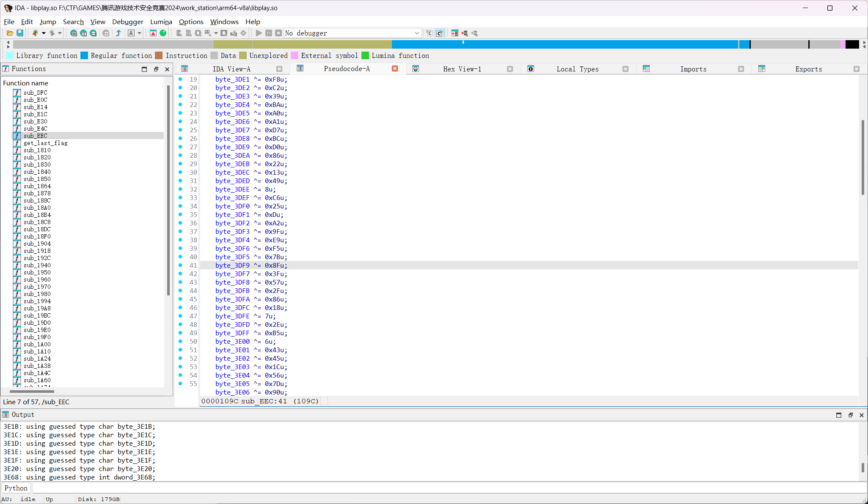Select function get_last_flag in list
Screen dimensions: 868x504
point(46,143)
